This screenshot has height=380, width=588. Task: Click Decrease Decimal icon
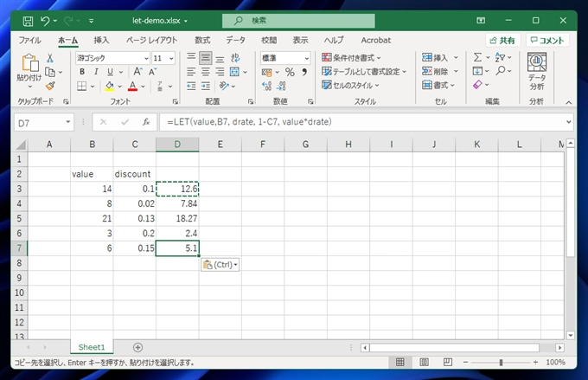(x=281, y=86)
